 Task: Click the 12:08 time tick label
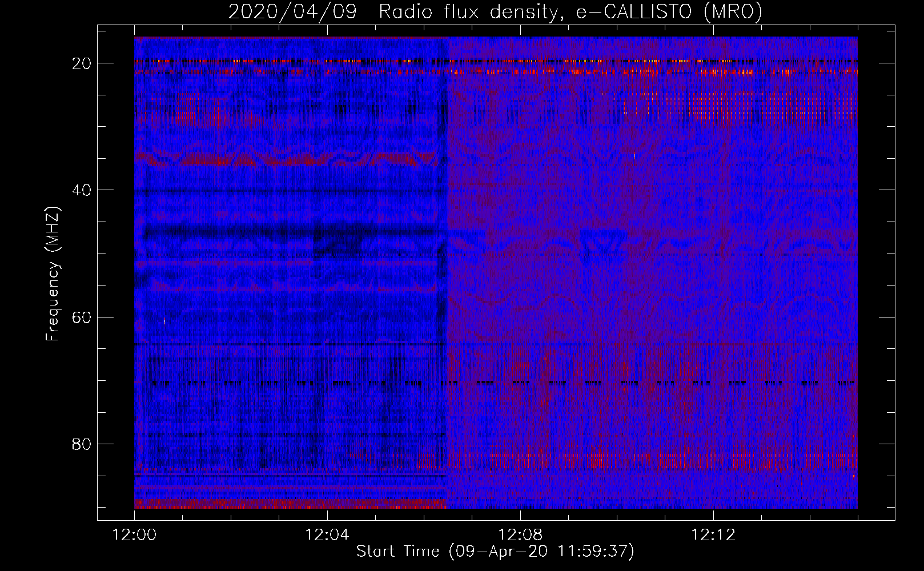click(520, 535)
